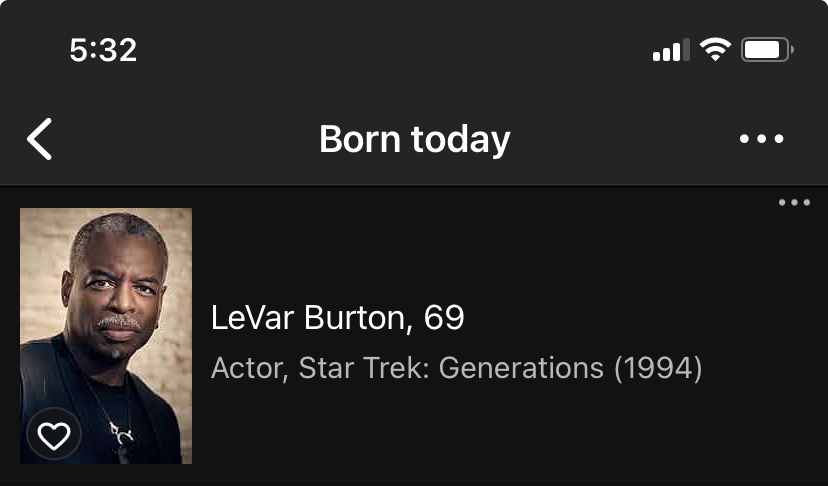Image resolution: width=828 pixels, height=486 pixels.
Task: Open the header three-dot more menu
Action: click(x=762, y=139)
